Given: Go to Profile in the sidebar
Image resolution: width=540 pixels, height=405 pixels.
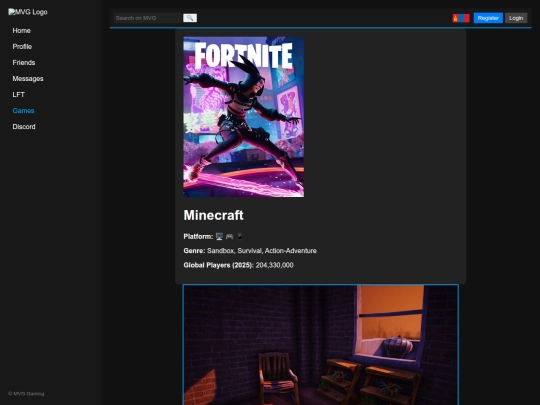Looking at the screenshot, I should point(22,46).
